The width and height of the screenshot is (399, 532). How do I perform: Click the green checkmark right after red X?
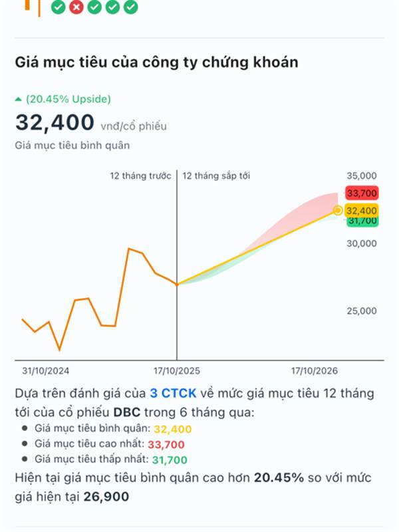(94, 7)
